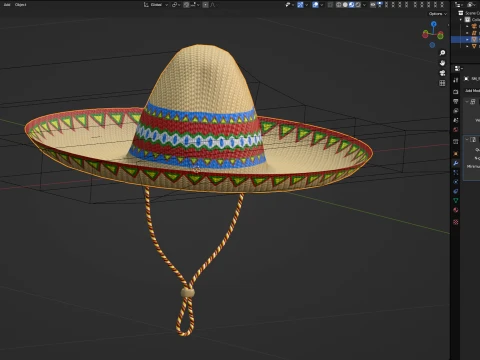Open the pivot point dropdown
Viewport: 480px width, 360px height.
click(176, 5)
